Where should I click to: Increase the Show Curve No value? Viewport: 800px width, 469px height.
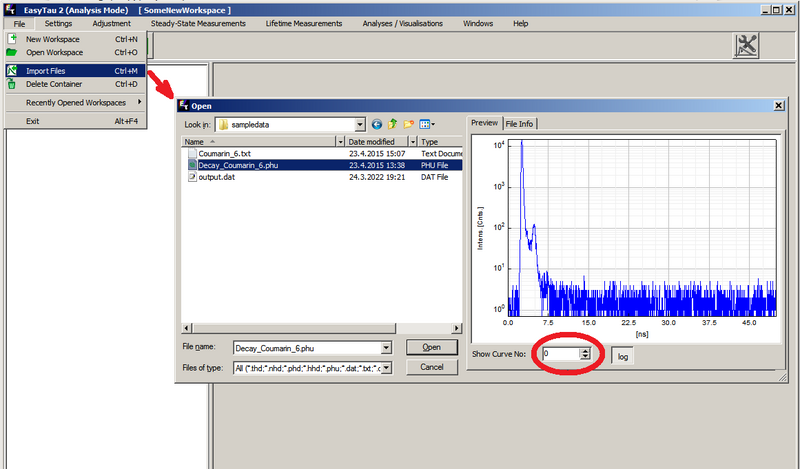587,350
